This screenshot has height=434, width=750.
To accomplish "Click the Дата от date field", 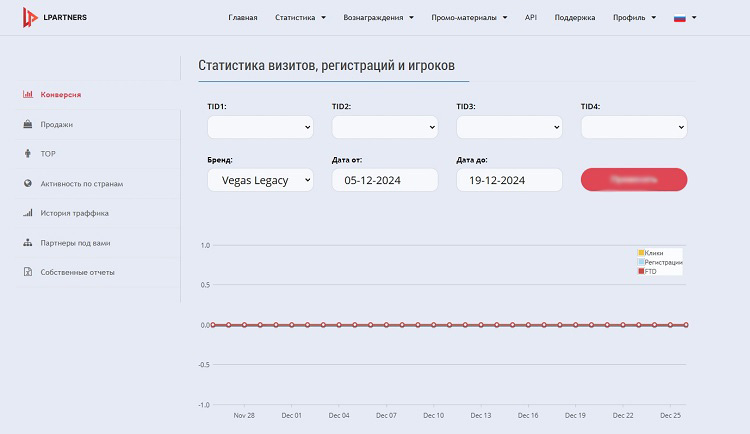I will coord(385,180).
